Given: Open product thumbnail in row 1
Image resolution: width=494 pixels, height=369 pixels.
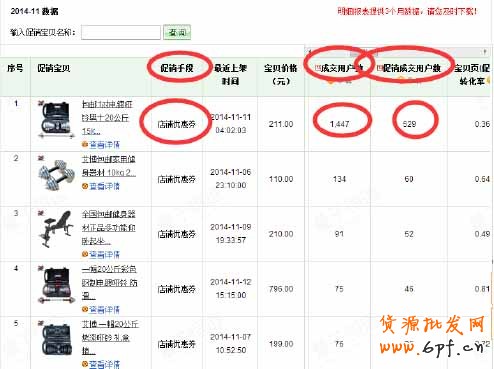Looking at the screenshot, I should [x=55, y=119].
